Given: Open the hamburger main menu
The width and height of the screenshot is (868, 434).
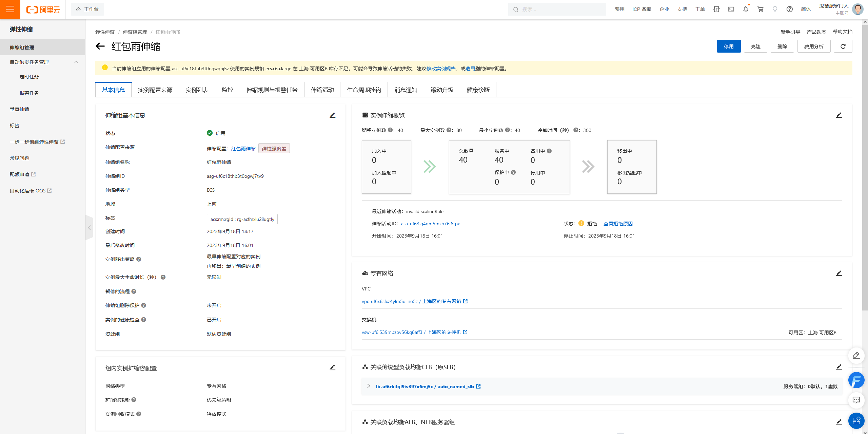Looking at the screenshot, I should 10,9.
